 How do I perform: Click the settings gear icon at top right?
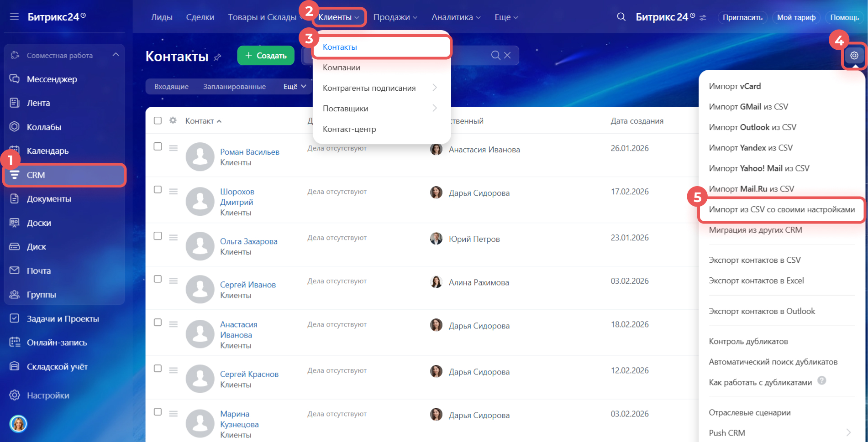pyautogui.click(x=854, y=56)
